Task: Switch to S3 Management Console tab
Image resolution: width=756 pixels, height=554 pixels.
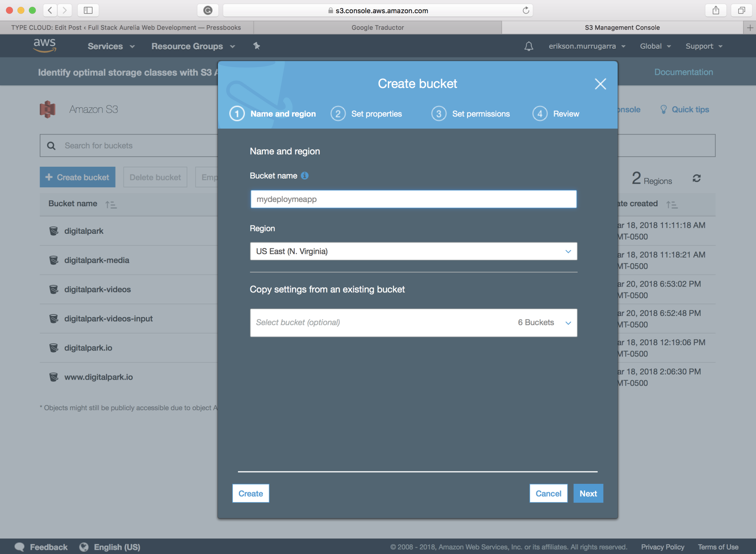Action: 622,28
